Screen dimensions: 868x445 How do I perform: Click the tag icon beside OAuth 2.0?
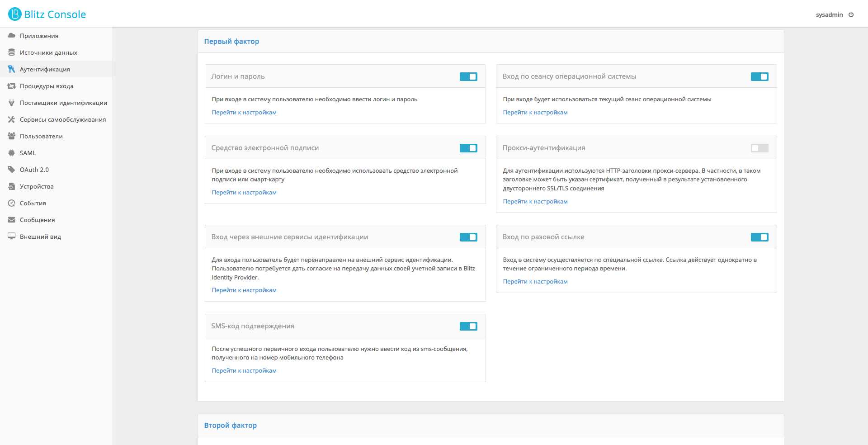pyautogui.click(x=12, y=170)
